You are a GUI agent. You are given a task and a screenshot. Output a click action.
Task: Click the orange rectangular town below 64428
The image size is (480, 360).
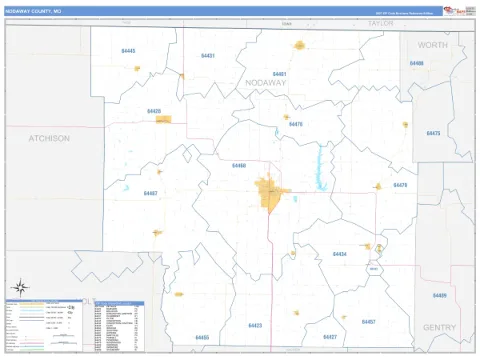(x=164, y=119)
